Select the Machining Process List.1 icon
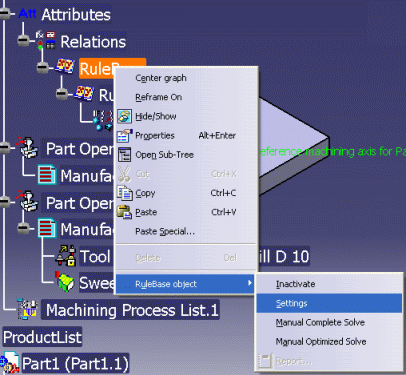 27,309
